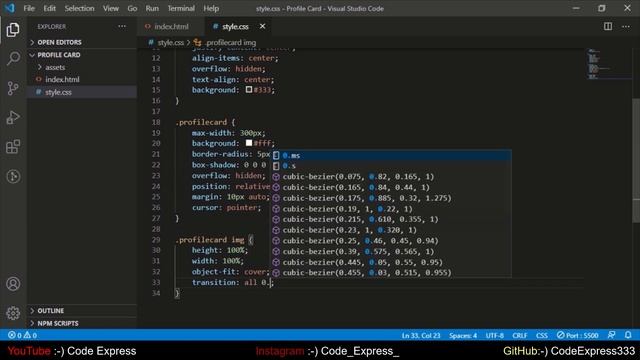Image resolution: width=640 pixels, height=360 pixels.
Task: Change language mode via CSS status item
Action: click(x=542, y=335)
